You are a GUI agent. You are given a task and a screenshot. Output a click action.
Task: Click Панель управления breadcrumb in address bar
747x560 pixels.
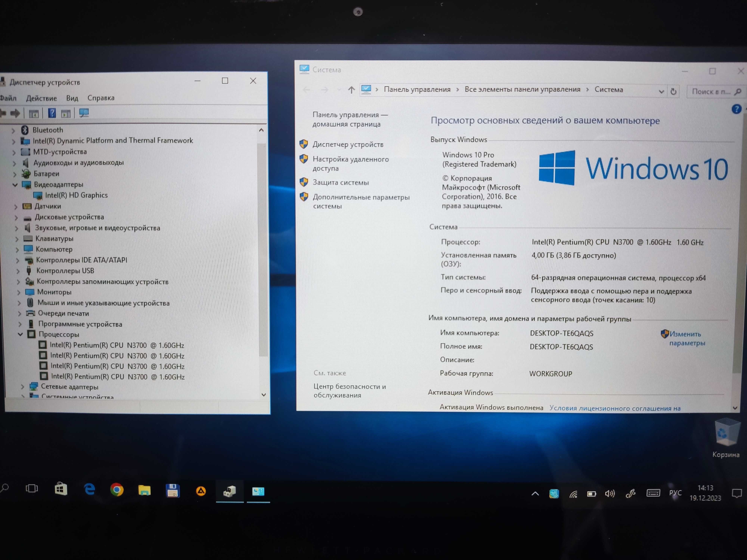[417, 89]
